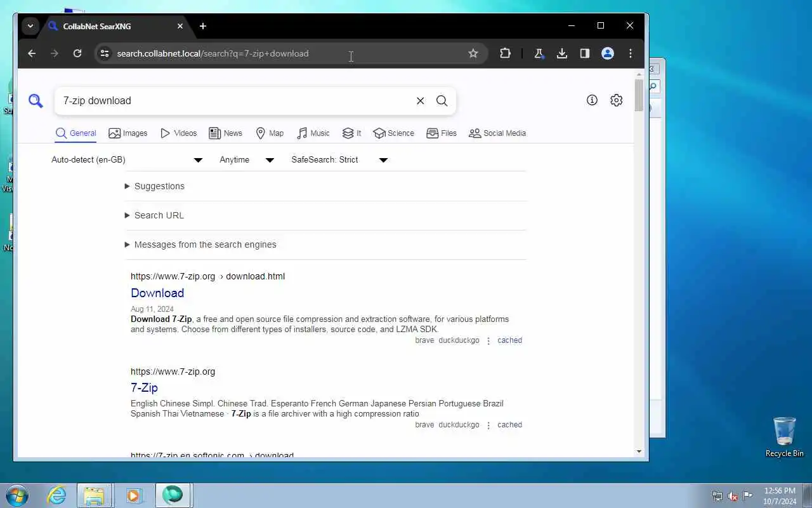Open search preferences gear icon
812x508 pixels.
click(617, 100)
